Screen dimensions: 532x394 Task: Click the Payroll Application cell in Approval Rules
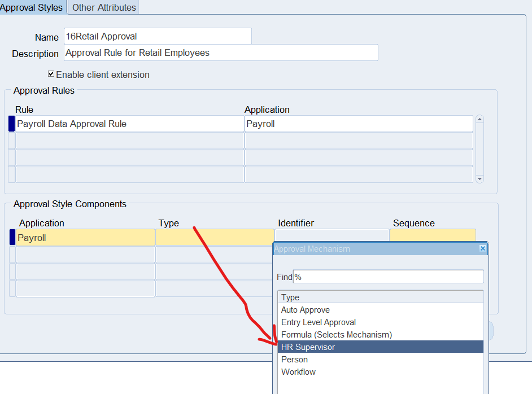[359, 124]
